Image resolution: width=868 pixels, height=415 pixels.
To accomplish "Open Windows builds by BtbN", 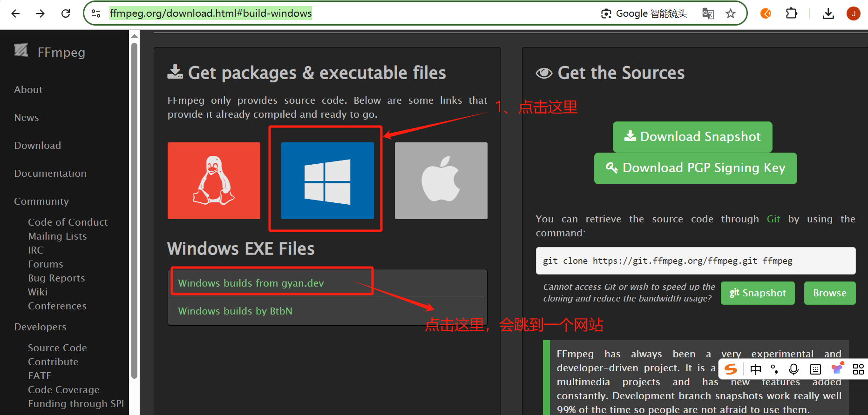I will 235,311.
